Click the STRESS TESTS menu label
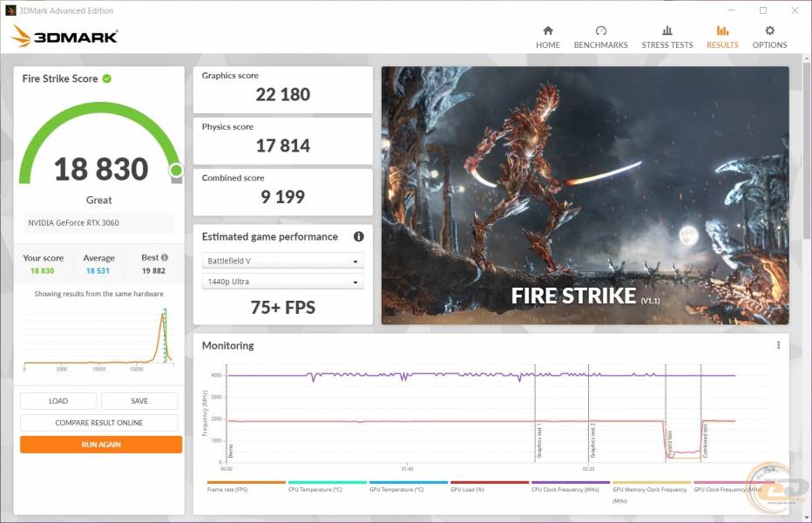812x523 pixels. 667,45
